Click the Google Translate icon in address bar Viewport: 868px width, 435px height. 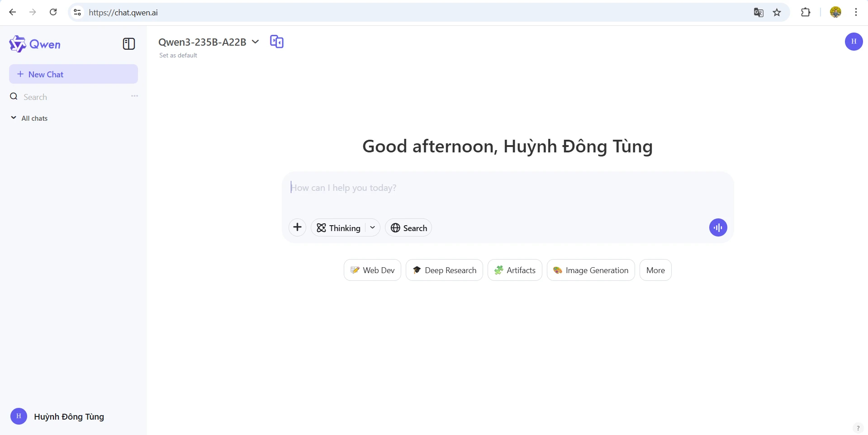759,13
